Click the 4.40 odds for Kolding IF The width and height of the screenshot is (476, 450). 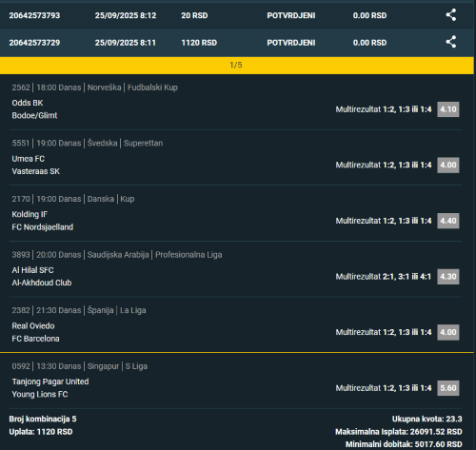pyautogui.click(x=448, y=221)
